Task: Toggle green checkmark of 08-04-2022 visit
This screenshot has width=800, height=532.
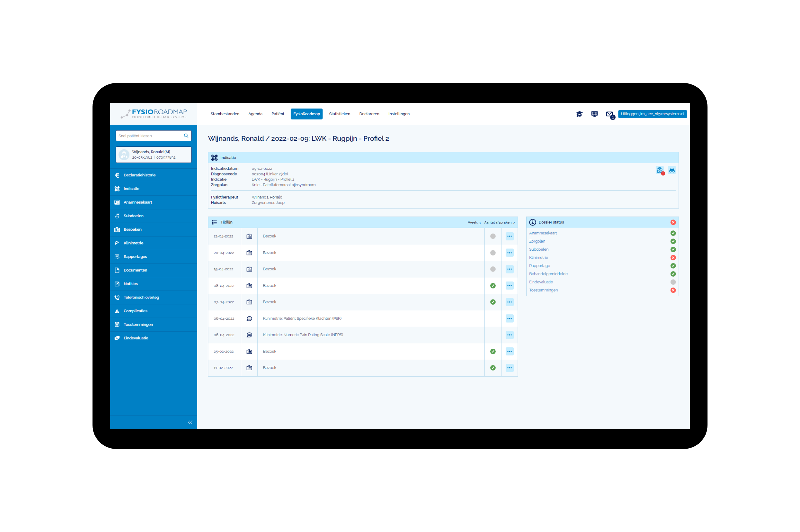Action: (493, 286)
